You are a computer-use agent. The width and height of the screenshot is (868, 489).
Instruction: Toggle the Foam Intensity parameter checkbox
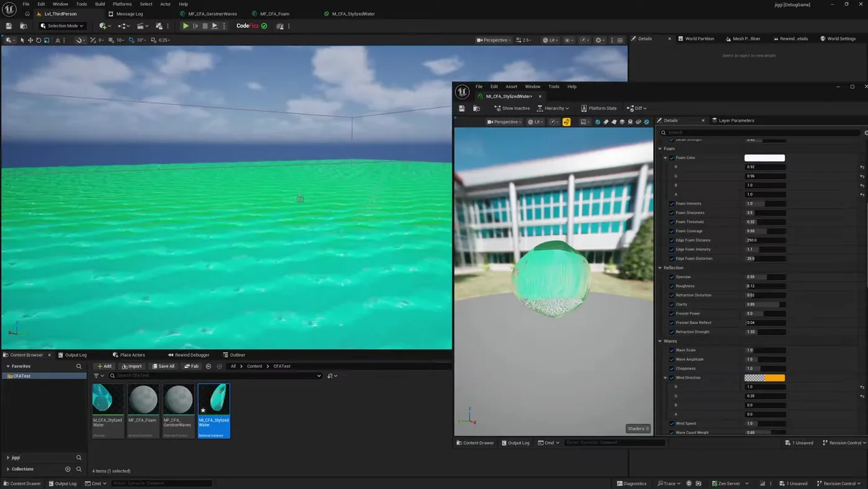pos(671,204)
